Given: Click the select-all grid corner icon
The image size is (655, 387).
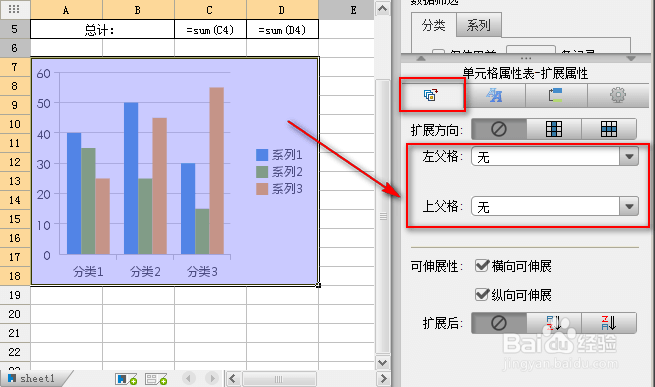Looking at the screenshot, I should click(x=14, y=9).
